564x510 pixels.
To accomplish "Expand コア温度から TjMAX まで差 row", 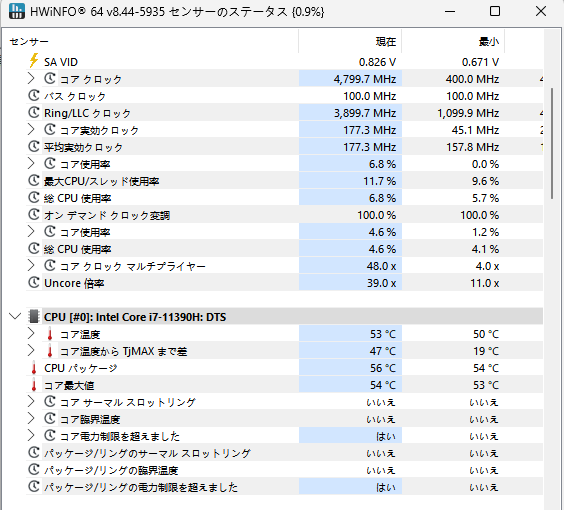I will point(31,351).
